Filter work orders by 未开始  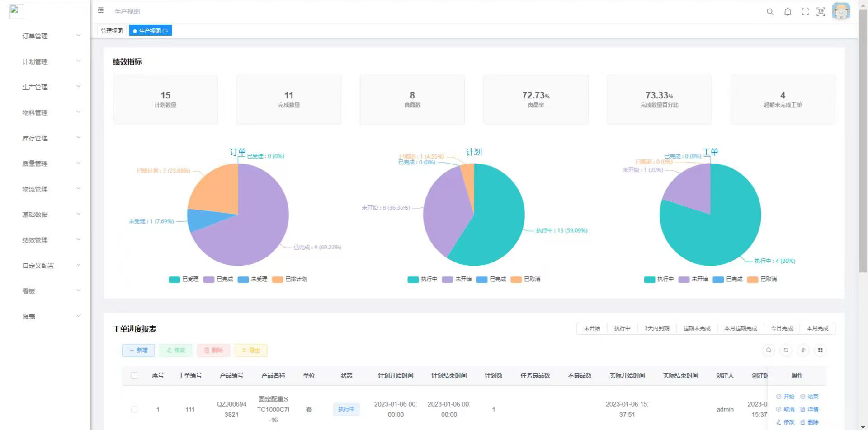point(592,328)
